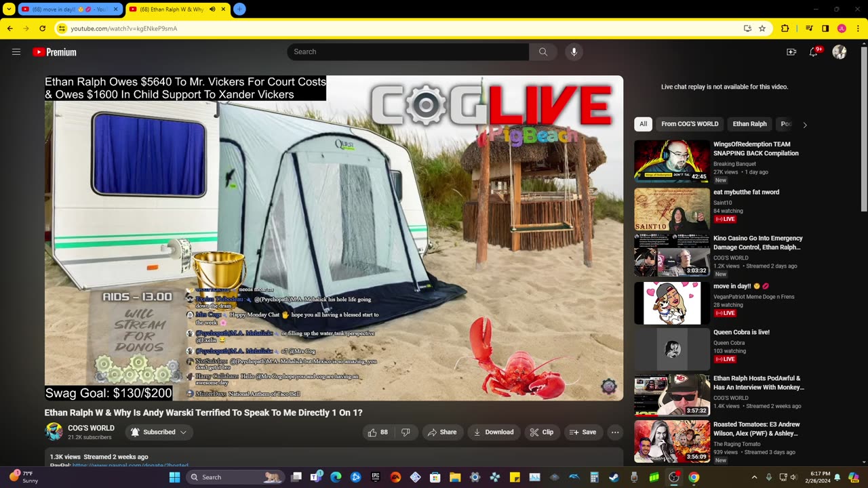Like the video with thumbs up
The width and height of the screenshot is (868, 488).
point(378,432)
